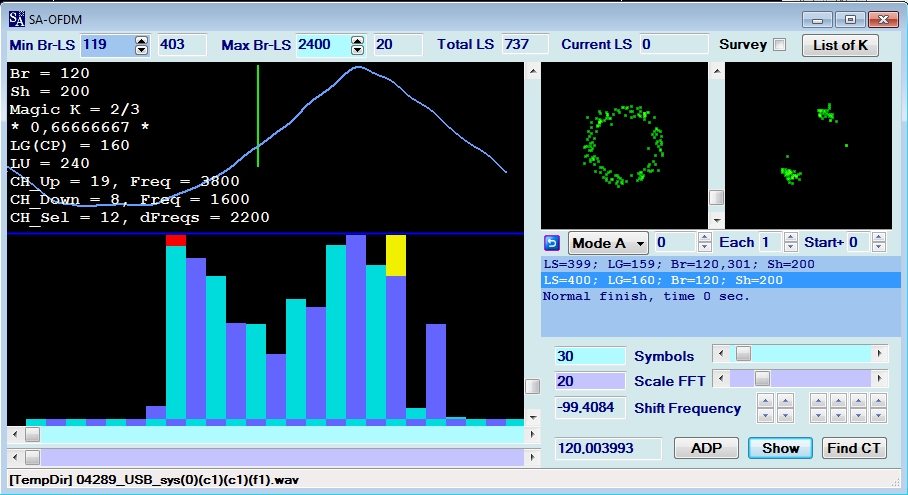
Task: Increment the Start+ value using its up arrow
Action: [x=878, y=237]
